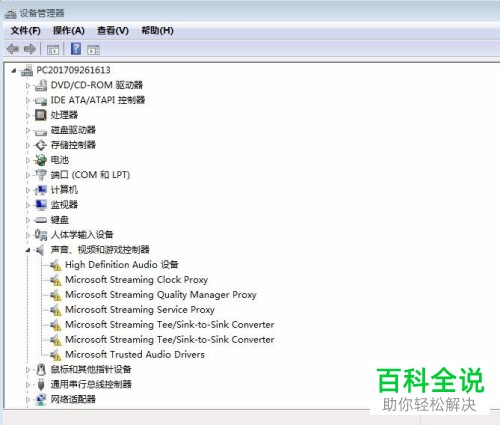Expand the DVD/CD-ROM 驱动器 category
Viewport: 500px width, 425px height.
(x=28, y=85)
